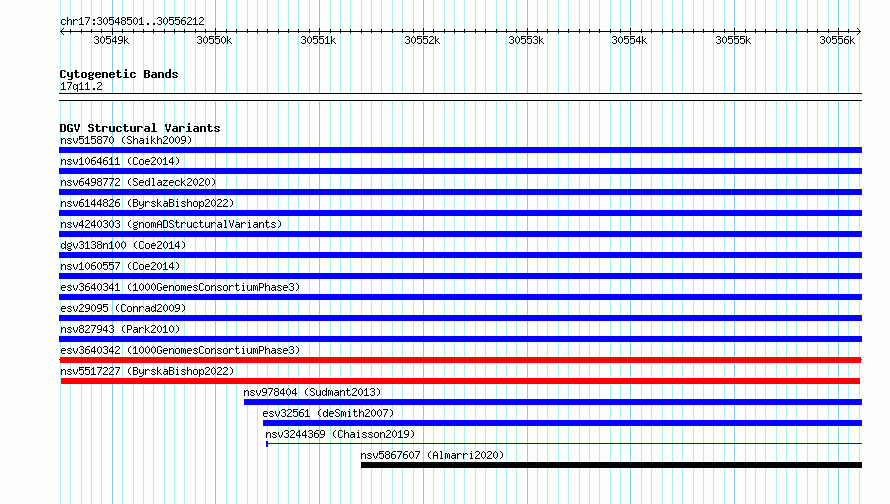The height and width of the screenshot is (504, 890).
Task: Open variant nsv6144826 (ByrskaBishop2022) label
Action: pos(147,203)
